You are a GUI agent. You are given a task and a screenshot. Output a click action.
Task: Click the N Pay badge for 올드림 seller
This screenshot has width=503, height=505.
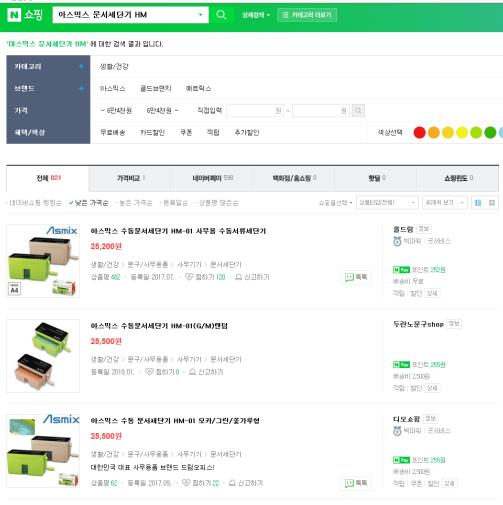[401, 270]
